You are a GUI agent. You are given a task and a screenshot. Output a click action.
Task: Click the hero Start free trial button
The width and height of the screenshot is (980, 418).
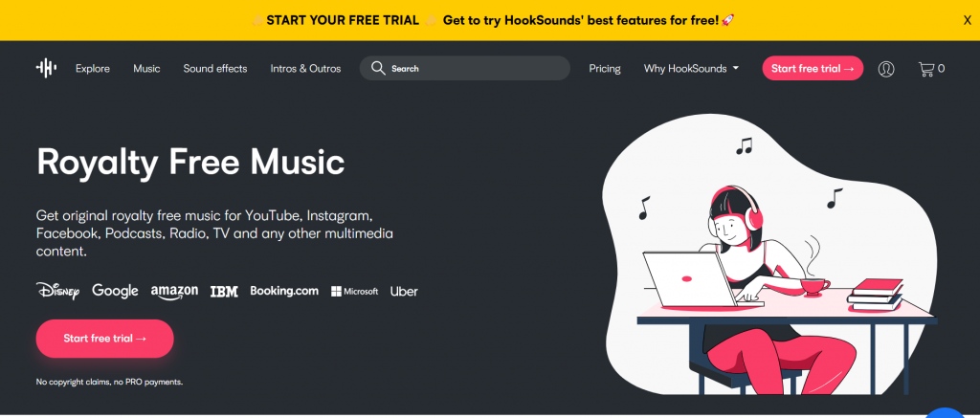pyautogui.click(x=104, y=339)
